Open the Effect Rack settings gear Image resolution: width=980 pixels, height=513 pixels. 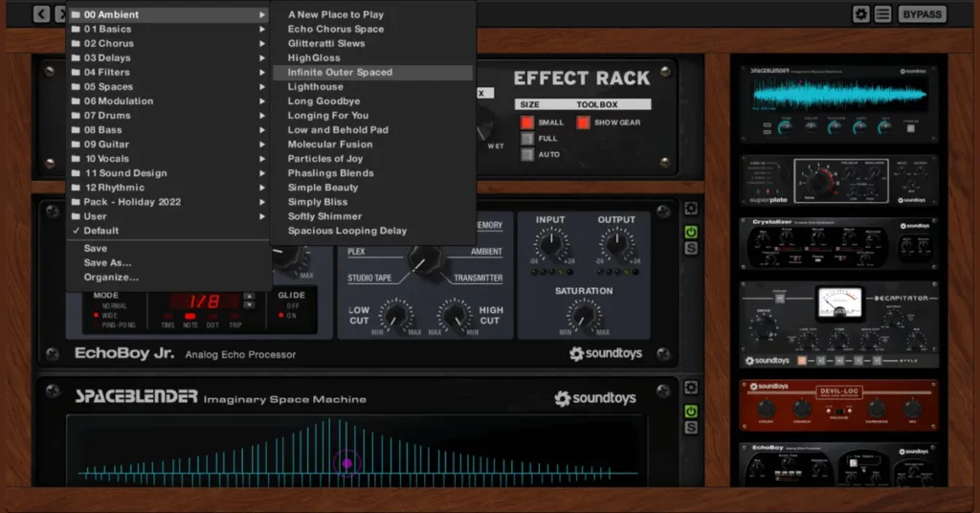coord(860,14)
